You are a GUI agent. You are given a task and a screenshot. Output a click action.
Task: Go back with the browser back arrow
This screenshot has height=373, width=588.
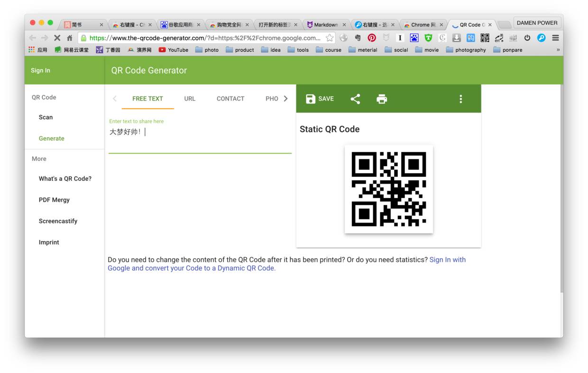[32, 38]
